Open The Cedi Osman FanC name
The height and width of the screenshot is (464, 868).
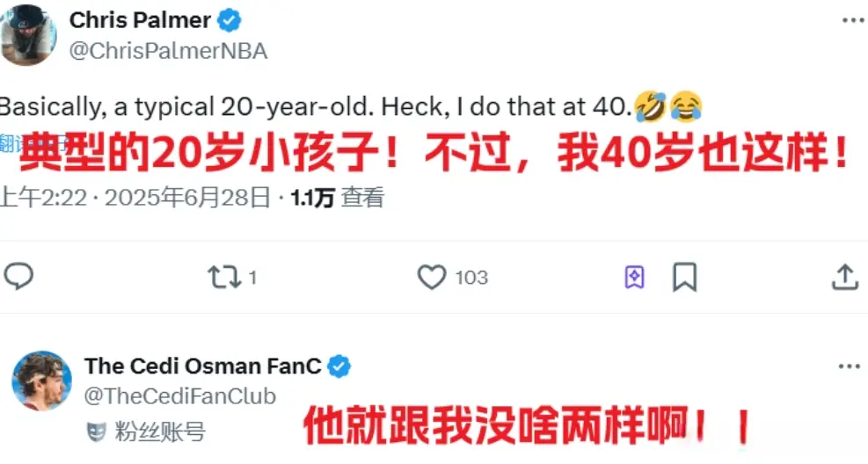tap(202, 366)
